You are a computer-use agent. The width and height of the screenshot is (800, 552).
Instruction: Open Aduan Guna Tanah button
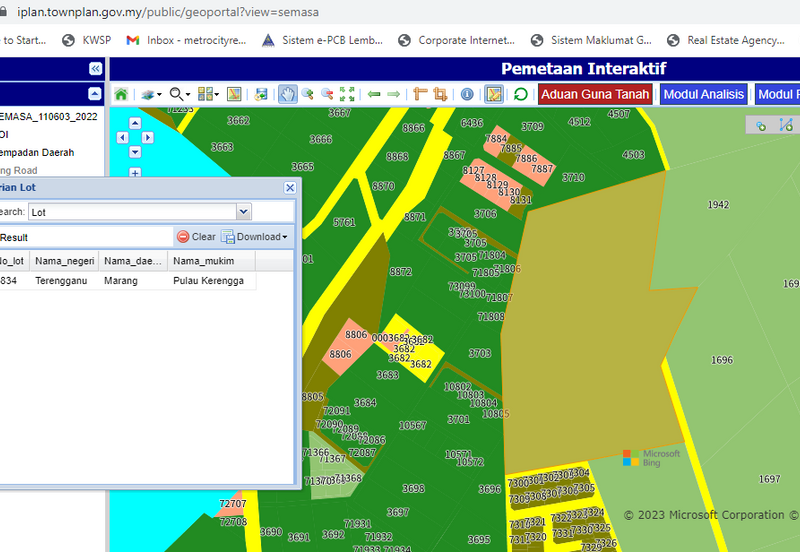[595, 94]
